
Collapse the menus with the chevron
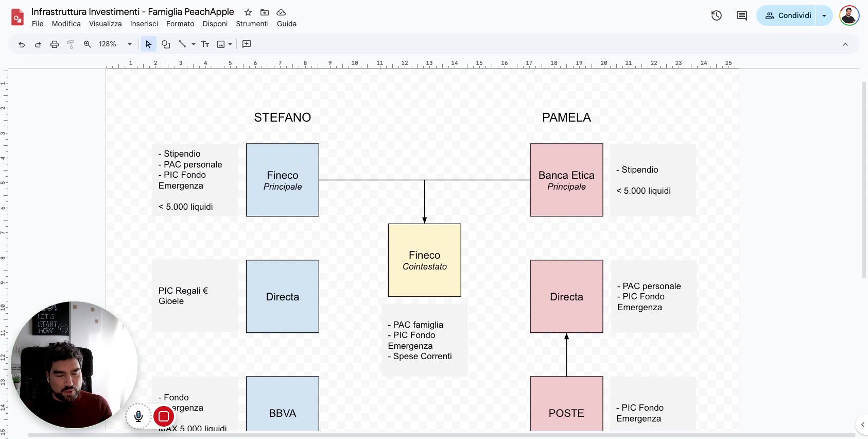[845, 44]
